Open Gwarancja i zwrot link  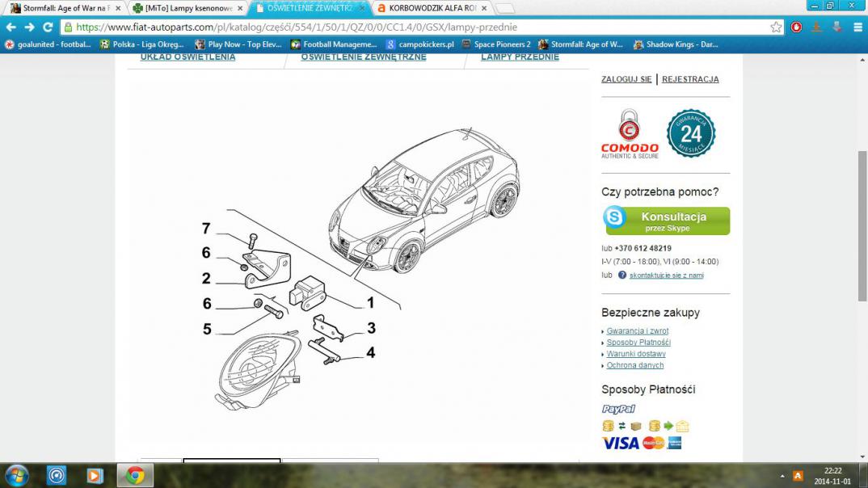pos(637,331)
